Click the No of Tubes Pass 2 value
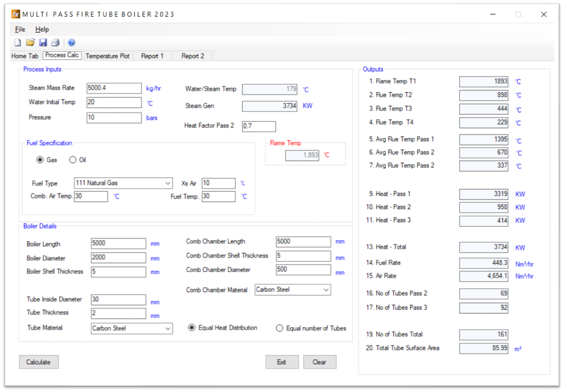This screenshot has height=392, width=564. pyautogui.click(x=484, y=294)
